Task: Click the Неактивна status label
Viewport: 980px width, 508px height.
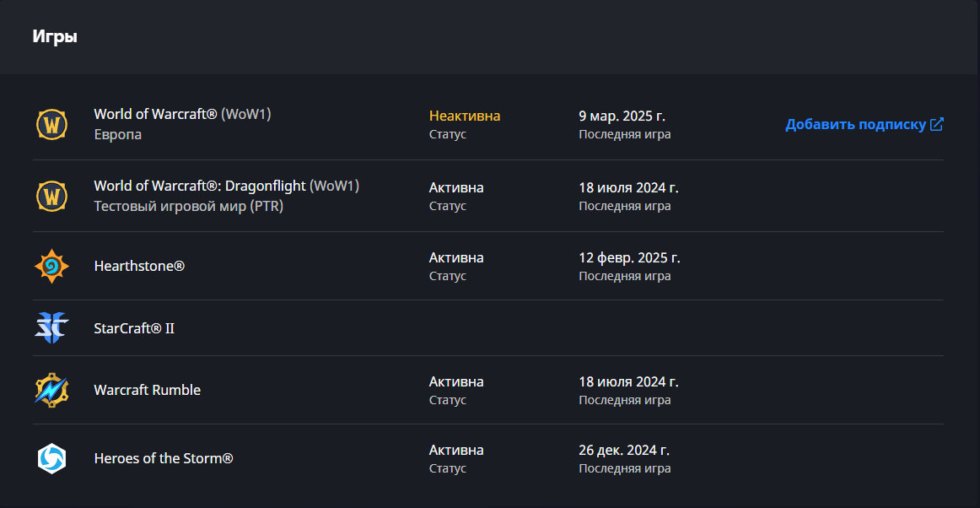Action: pos(465,116)
